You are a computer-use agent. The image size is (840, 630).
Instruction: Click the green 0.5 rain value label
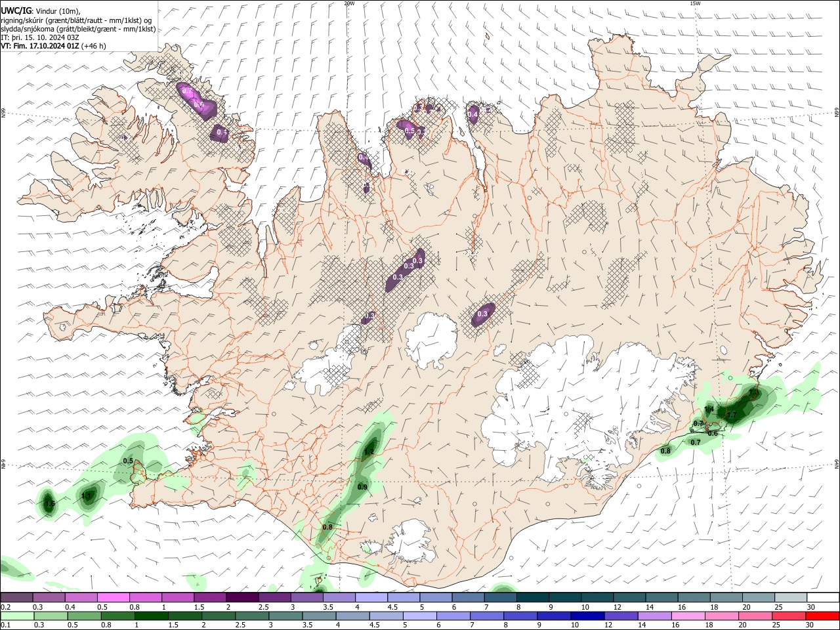click(129, 461)
